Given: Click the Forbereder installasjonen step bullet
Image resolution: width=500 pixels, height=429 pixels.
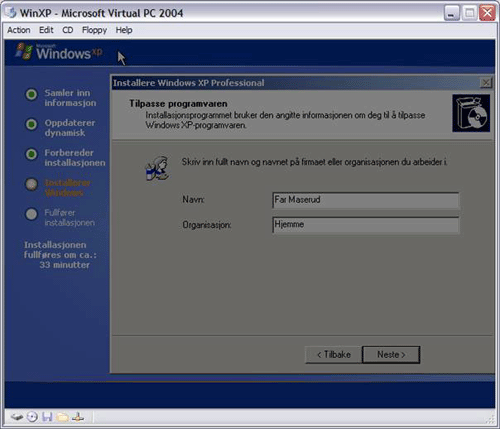Looking at the screenshot, I should click(31, 154).
